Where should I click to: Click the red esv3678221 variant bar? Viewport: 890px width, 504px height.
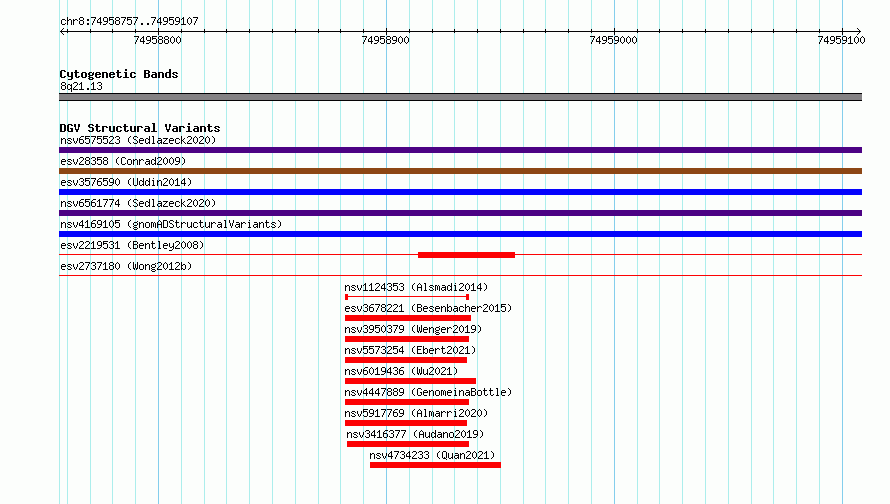tap(408, 318)
